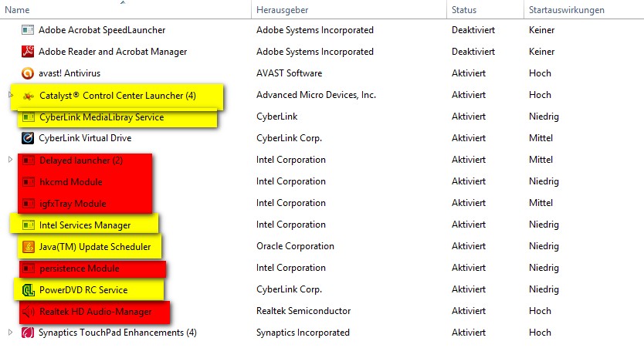Click the Adobe Acrobat SpeedLauncher icon
The height and width of the screenshot is (348, 644).
[x=28, y=30]
